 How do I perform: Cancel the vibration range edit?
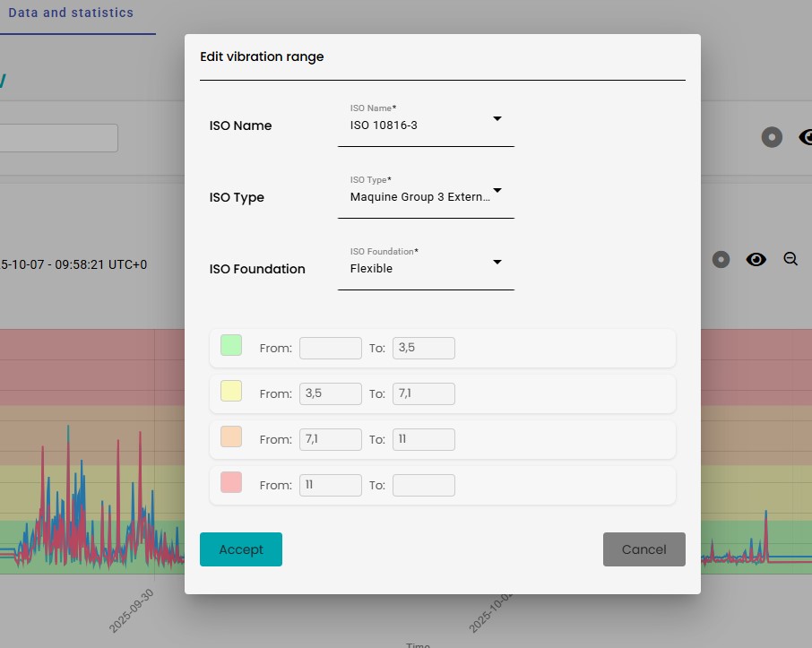(x=644, y=549)
